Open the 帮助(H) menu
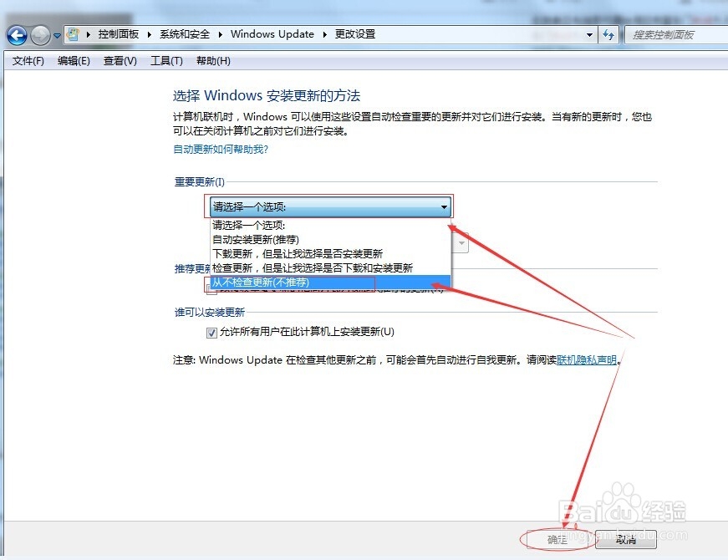This screenshot has height=560, width=728. pos(213,61)
